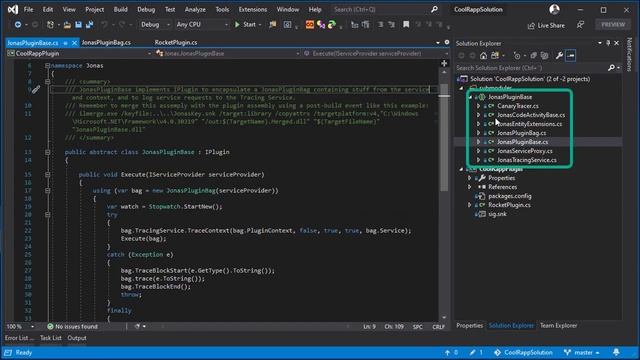The width and height of the screenshot is (640, 360).
Task: Click the search magnifier in title bar
Action: [434, 9]
